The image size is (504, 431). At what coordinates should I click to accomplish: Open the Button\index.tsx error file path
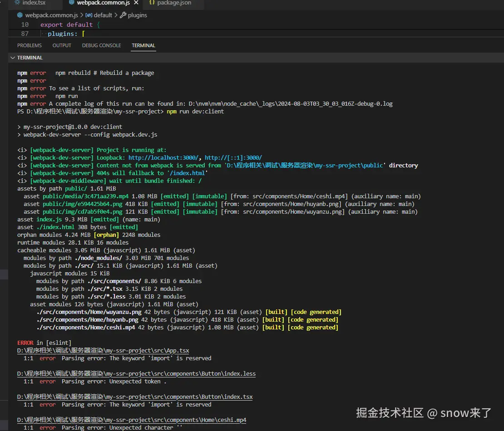tap(135, 397)
